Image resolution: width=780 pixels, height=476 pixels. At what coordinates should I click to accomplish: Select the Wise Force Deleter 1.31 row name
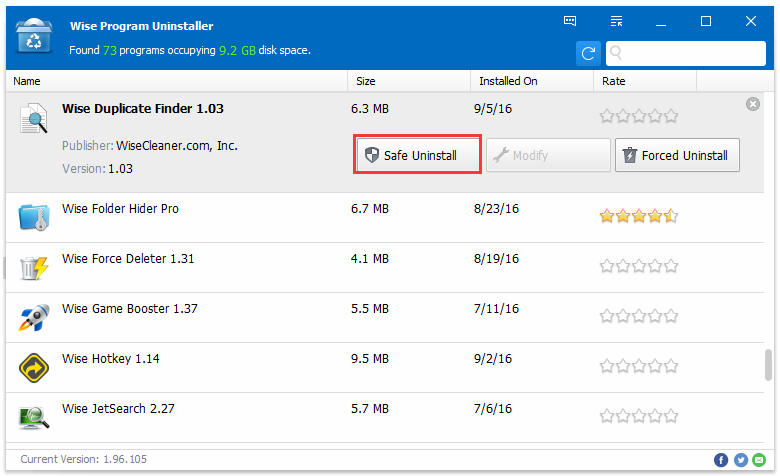(128, 259)
